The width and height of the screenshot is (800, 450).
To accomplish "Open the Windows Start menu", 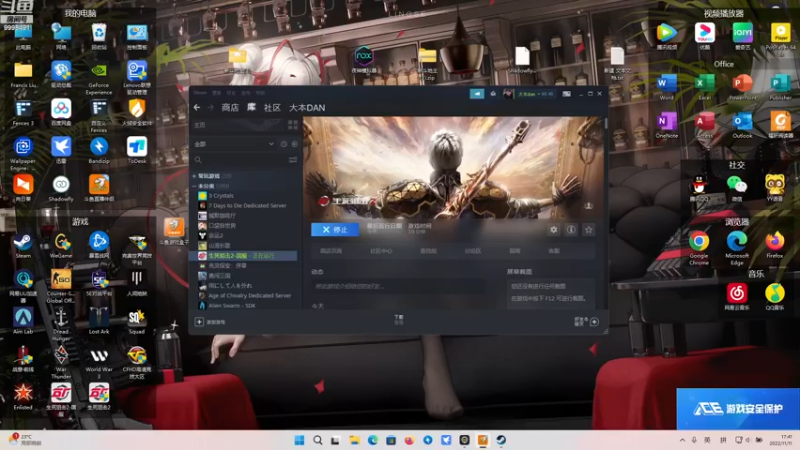I will point(299,440).
